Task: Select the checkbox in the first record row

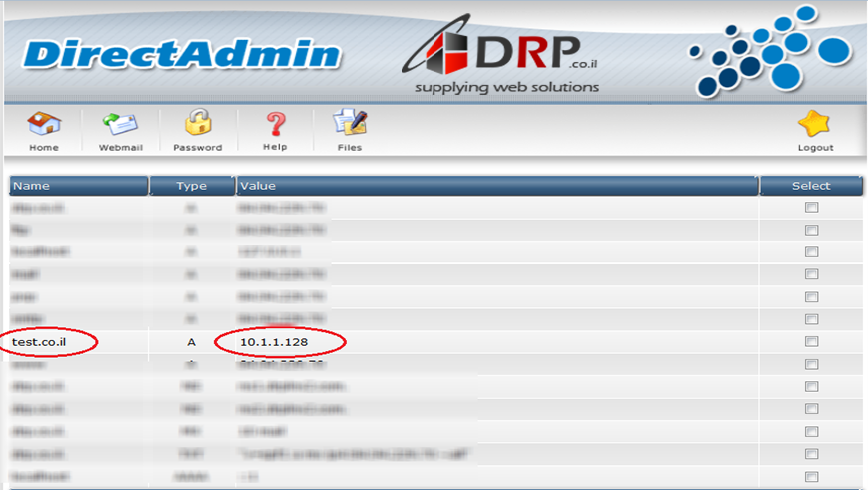Action: point(811,208)
